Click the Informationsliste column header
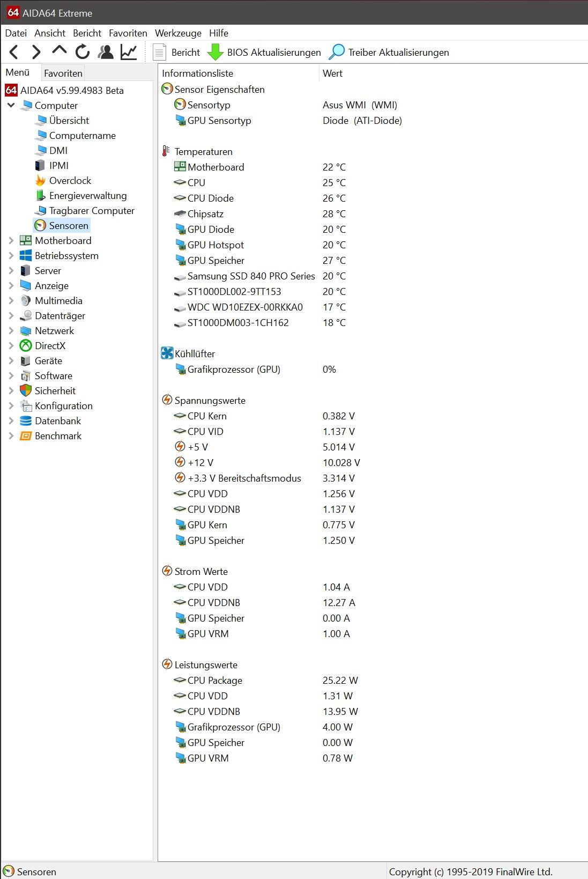The image size is (588, 879). (239, 73)
